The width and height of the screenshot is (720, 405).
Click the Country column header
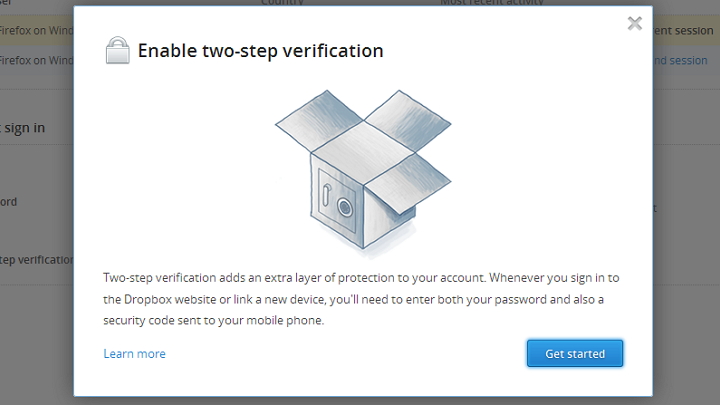(x=282, y=2)
